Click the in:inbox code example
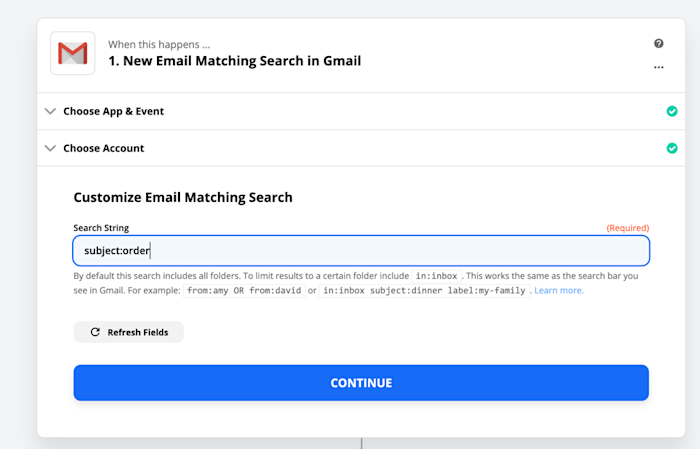Image resolution: width=700 pixels, height=449 pixels. [x=436, y=276]
